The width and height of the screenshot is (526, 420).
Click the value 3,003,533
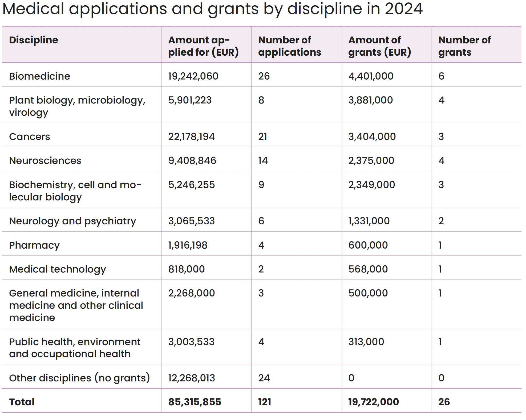tap(191, 342)
